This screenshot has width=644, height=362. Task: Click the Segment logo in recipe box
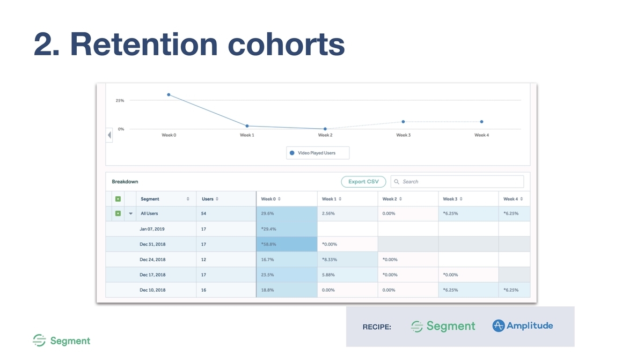(x=443, y=326)
